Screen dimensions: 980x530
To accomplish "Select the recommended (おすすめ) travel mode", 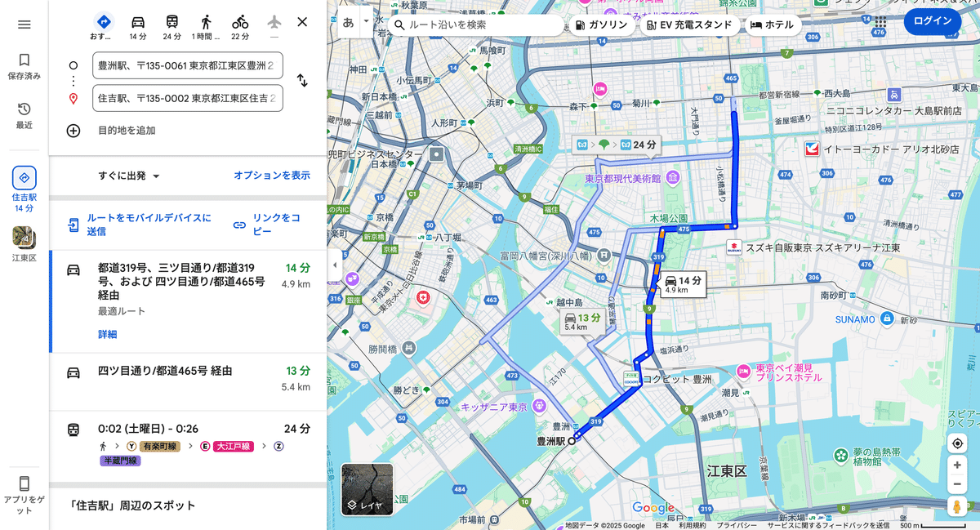I will click(x=103, y=27).
